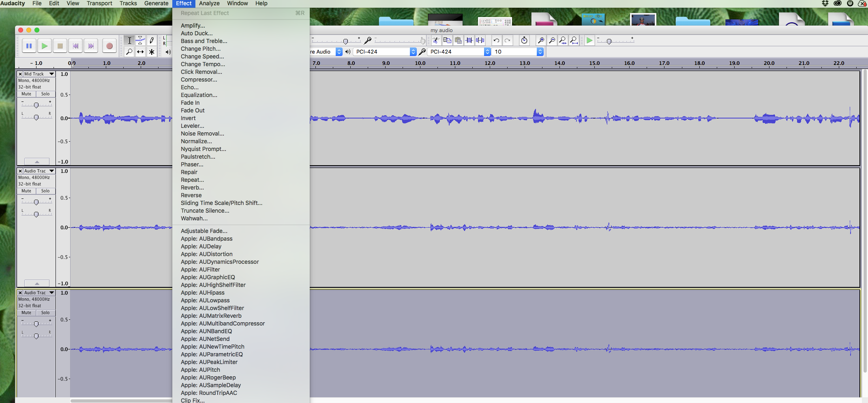Start recording with the Record button
868x403 pixels.
[109, 46]
